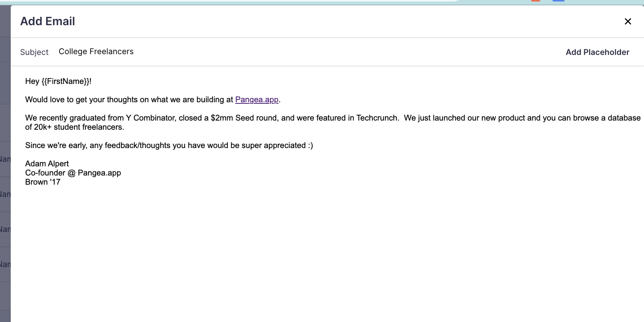Click the signature name Adam Alpert
This screenshot has height=322, width=644.
pos(47,164)
